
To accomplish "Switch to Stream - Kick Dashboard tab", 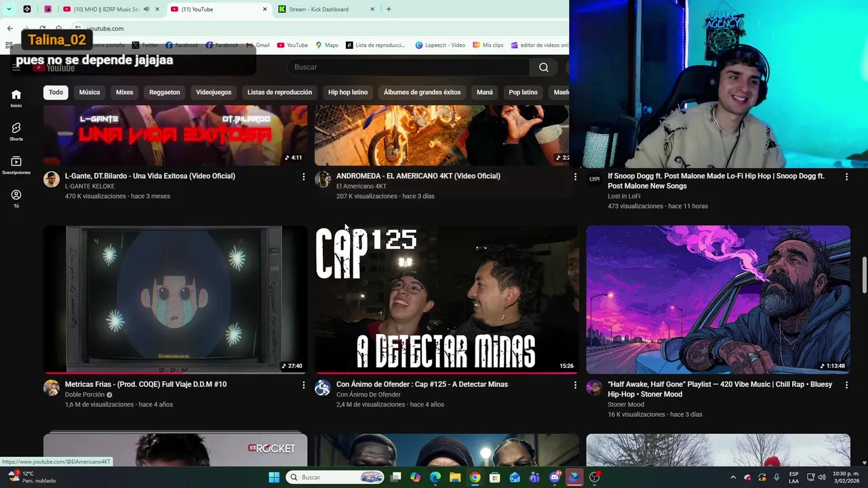I will click(x=325, y=9).
